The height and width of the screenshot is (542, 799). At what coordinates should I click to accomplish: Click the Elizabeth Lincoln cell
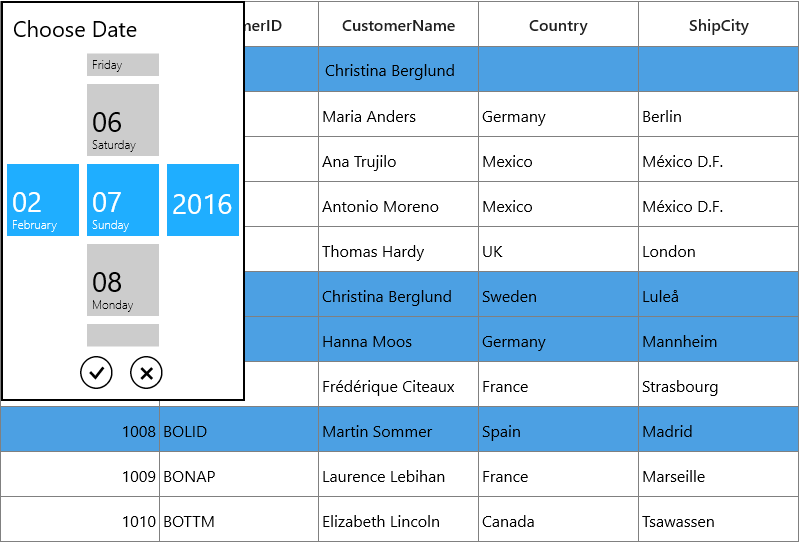coord(398,520)
